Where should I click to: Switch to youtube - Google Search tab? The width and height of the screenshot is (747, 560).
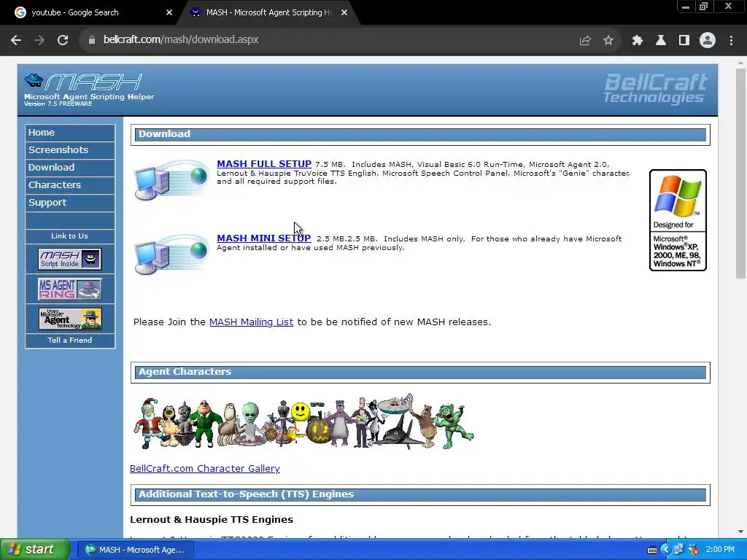tap(90, 12)
